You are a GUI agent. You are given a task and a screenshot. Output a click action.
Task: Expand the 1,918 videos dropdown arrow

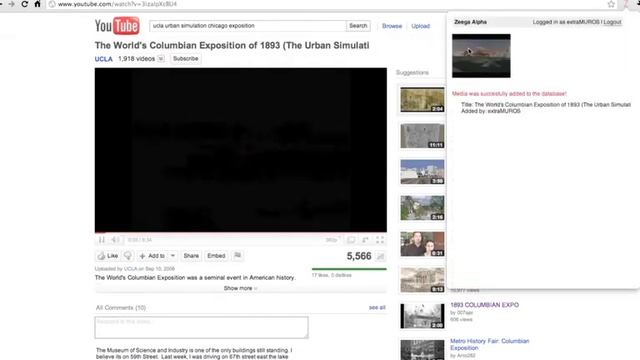[161, 59]
